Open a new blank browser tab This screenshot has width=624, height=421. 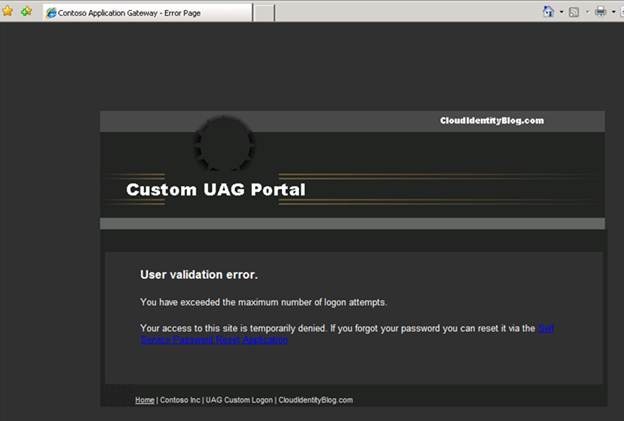tap(264, 12)
